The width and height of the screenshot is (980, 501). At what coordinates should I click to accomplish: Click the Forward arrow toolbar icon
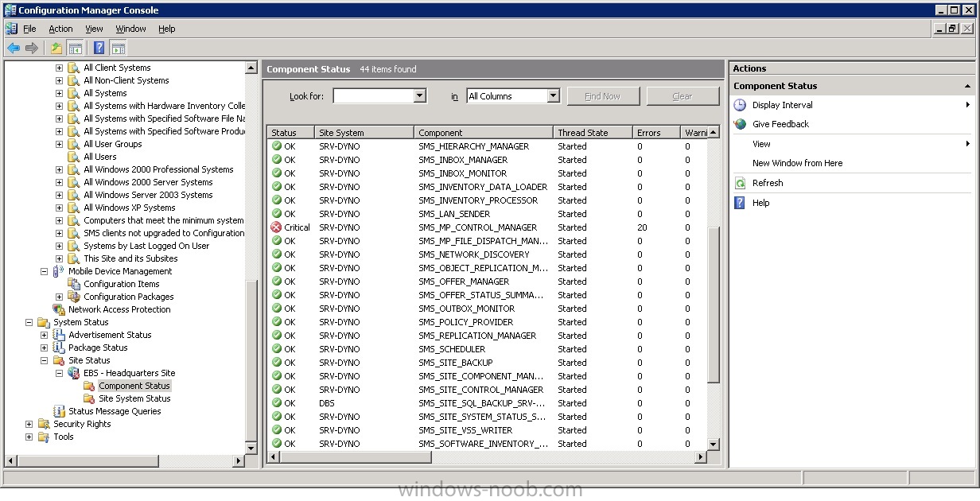pos(32,49)
